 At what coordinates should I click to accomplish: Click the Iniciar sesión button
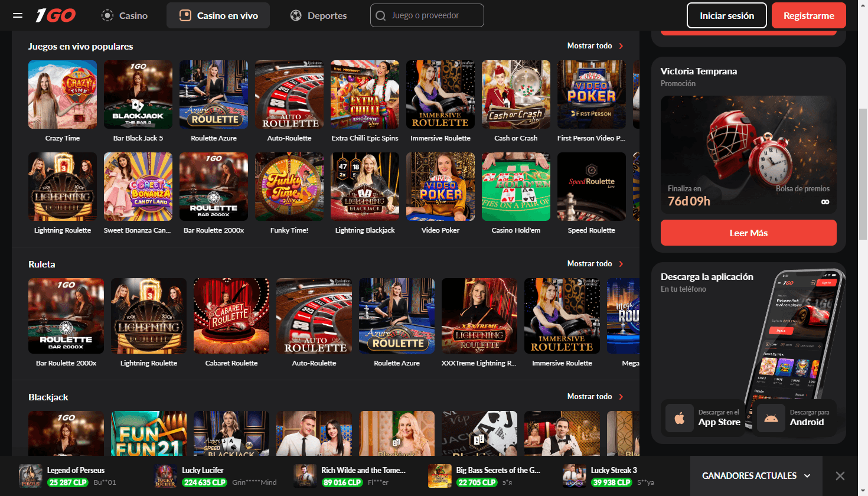(x=726, y=15)
